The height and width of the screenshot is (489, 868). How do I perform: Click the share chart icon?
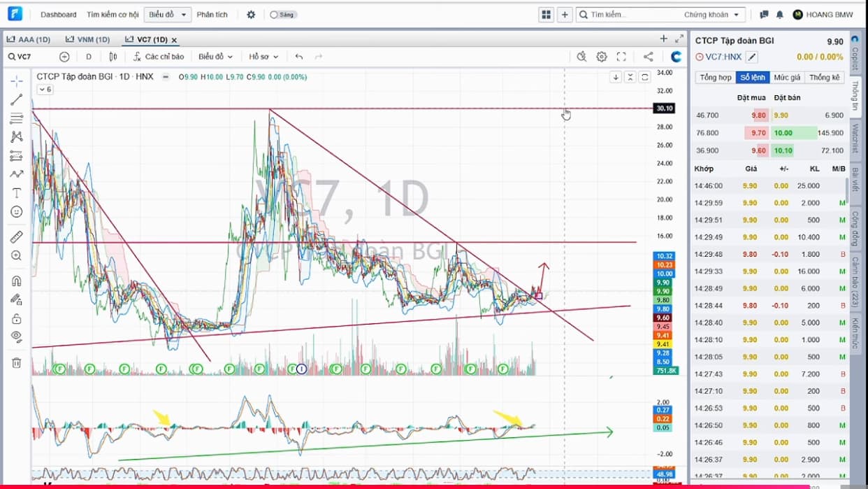pyautogui.click(x=648, y=57)
